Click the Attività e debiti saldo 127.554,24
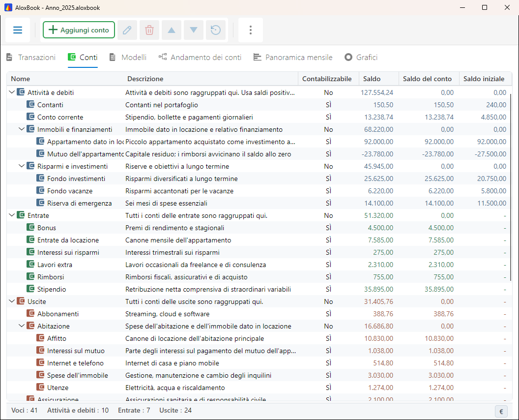This screenshot has width=519, height=420. pos(376,92)
